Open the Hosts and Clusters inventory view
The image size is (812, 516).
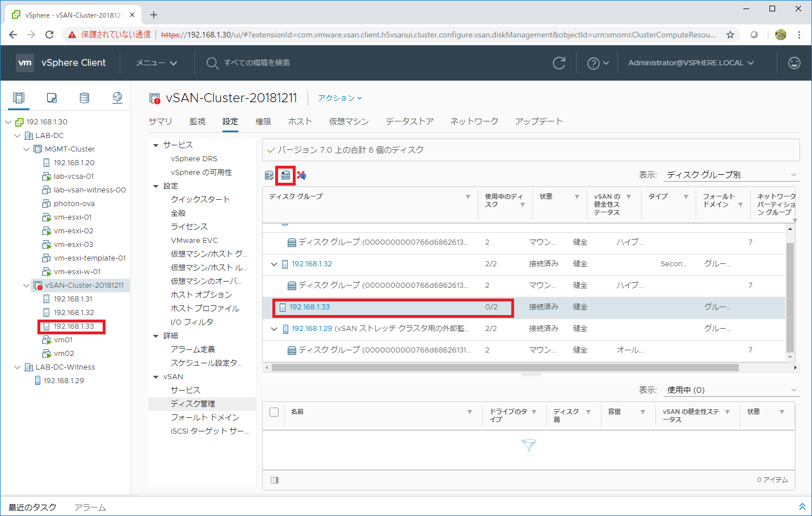[19, 98]
